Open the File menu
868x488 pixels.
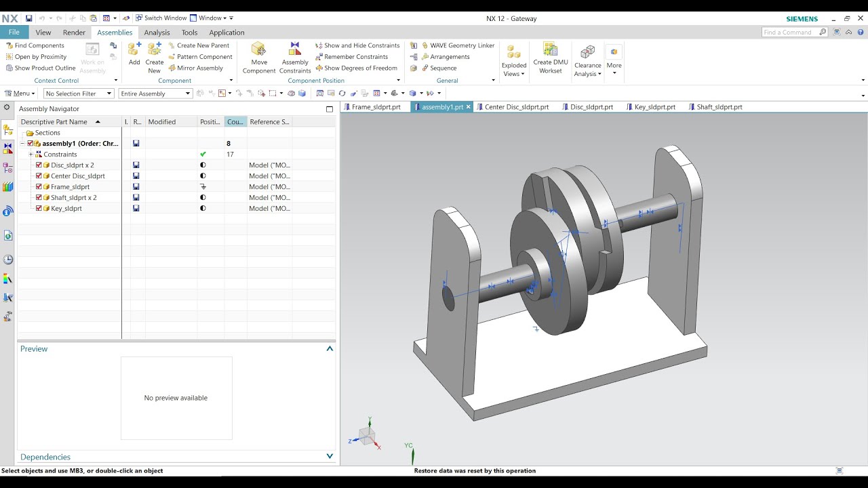[14, 33]
